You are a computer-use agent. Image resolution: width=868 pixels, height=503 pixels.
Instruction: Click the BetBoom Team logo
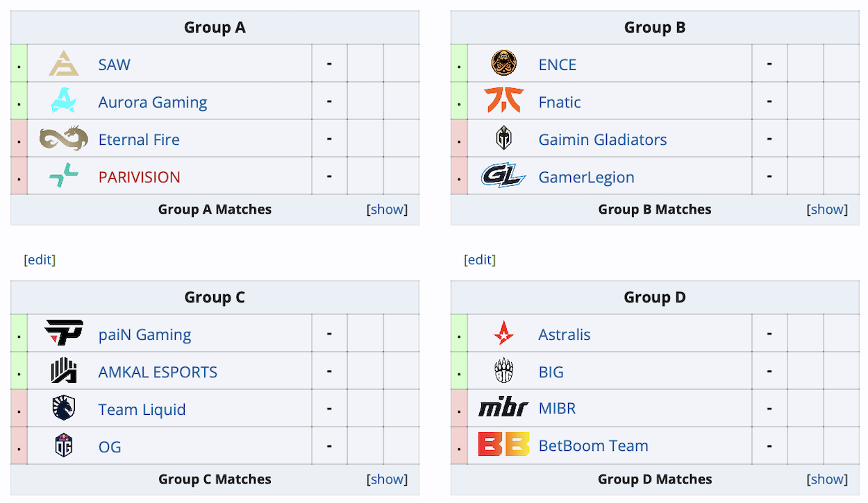tap(503, 445)
